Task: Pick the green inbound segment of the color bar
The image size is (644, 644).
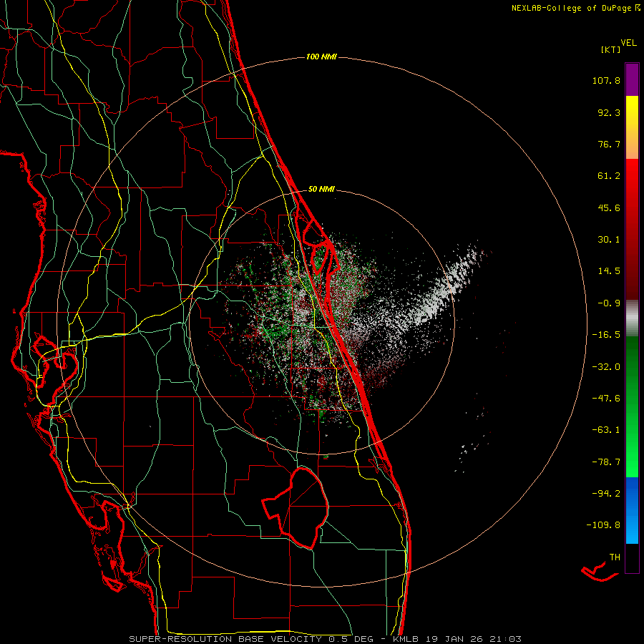Action: coord(632,406)
